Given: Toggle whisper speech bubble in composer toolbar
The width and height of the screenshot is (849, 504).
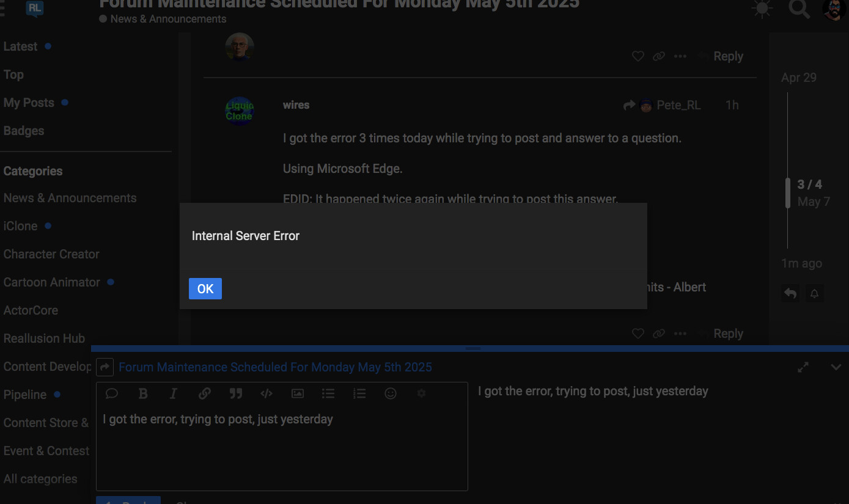Looking at the screenshot, I should point(112,393).
